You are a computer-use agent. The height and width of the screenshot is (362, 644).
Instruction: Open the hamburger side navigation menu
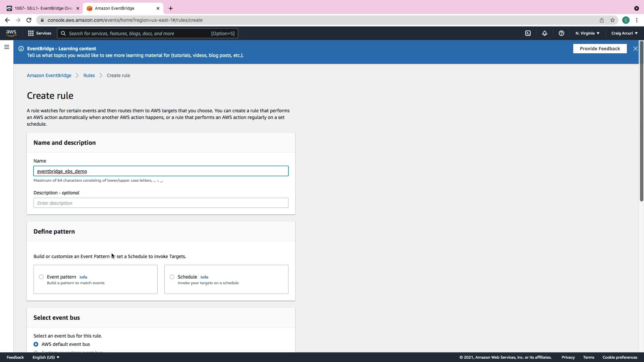[x=7, y=47]
